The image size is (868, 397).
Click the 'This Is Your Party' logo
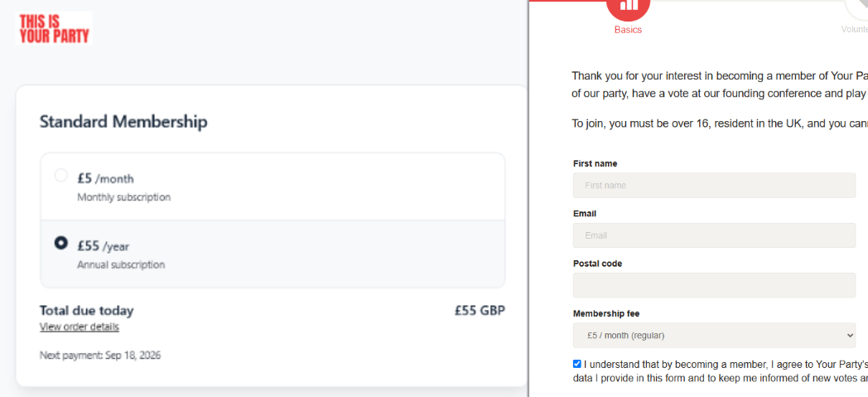(x=55, y=28)
